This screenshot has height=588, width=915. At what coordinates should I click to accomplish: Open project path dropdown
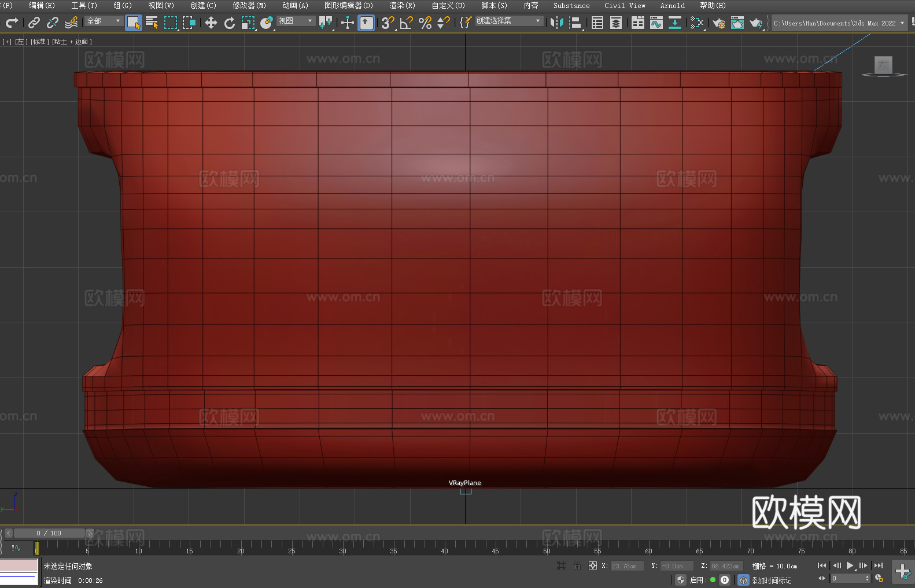pos(839,23)
